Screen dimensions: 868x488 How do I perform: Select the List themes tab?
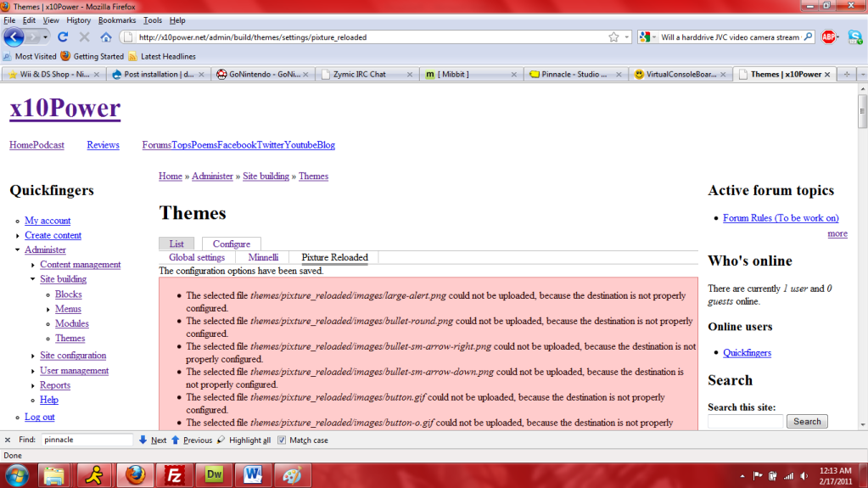click(x=176, y=244)
